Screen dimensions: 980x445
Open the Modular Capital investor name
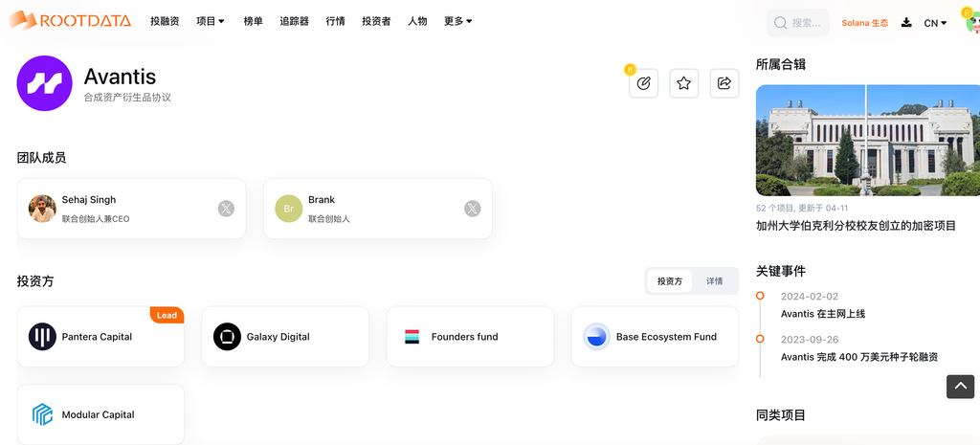pos(99,415)
